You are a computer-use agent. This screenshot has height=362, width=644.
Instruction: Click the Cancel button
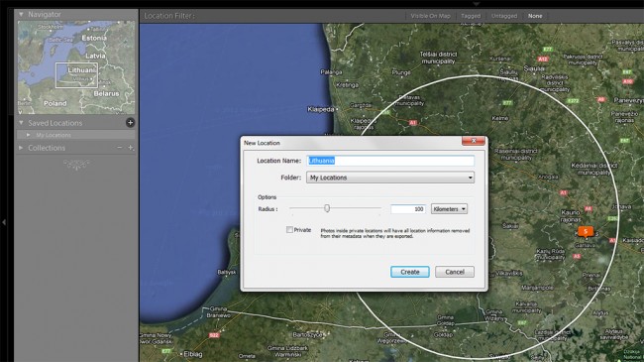click(x=455, y=272)
